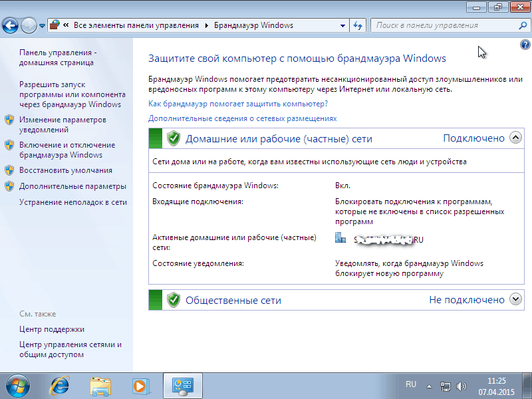
Task: Open the Windows Start menu orb
Action: [18, 386]
